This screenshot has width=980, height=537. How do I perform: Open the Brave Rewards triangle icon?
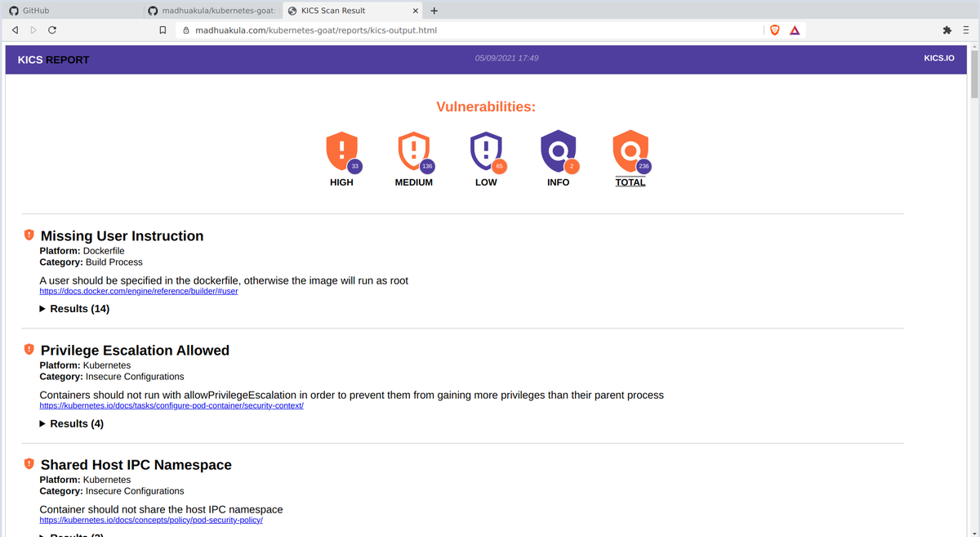tap(795, 30)
